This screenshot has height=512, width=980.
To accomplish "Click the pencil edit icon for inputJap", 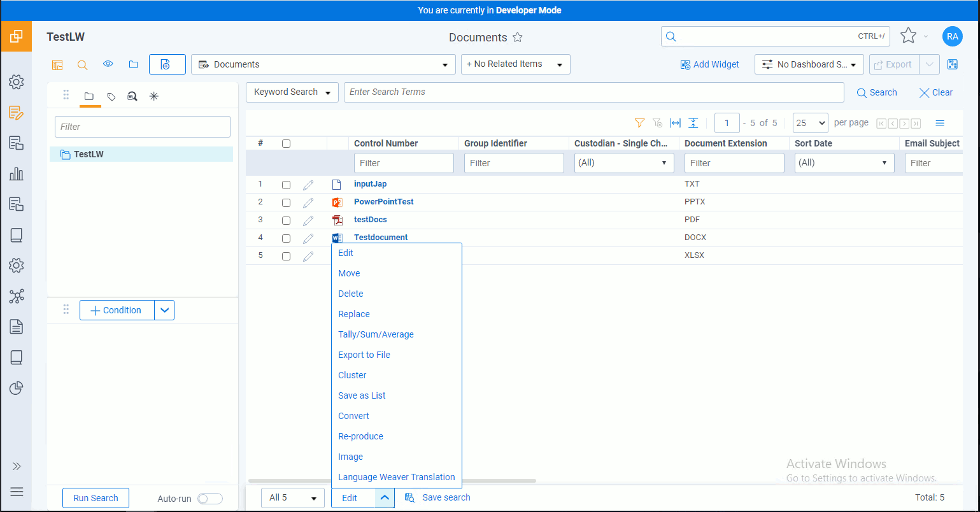I will point(308,185).
